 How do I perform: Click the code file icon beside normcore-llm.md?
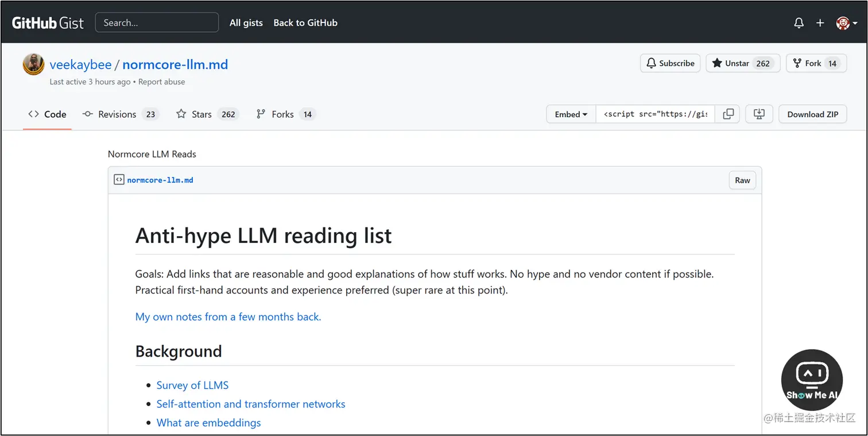point(119,180)
